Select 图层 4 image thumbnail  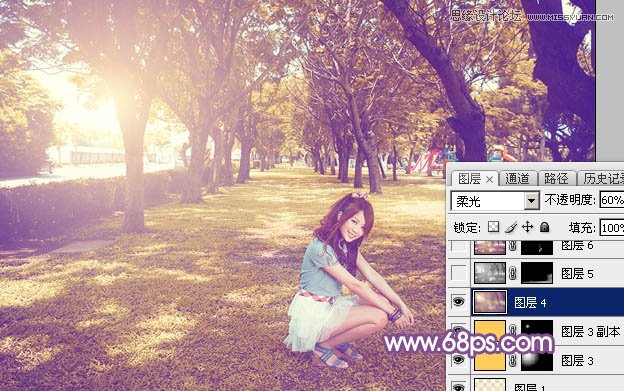pyautogui.click(x=490, y=302)
